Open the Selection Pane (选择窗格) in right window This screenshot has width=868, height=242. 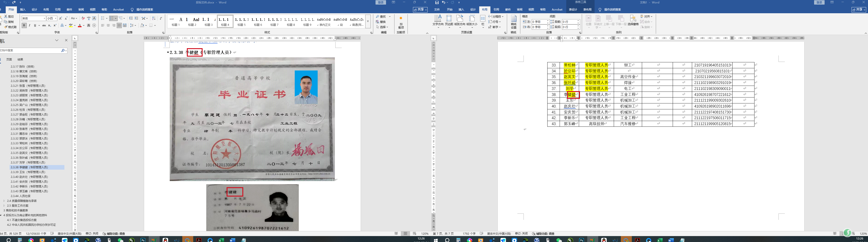tap(633, 21)
